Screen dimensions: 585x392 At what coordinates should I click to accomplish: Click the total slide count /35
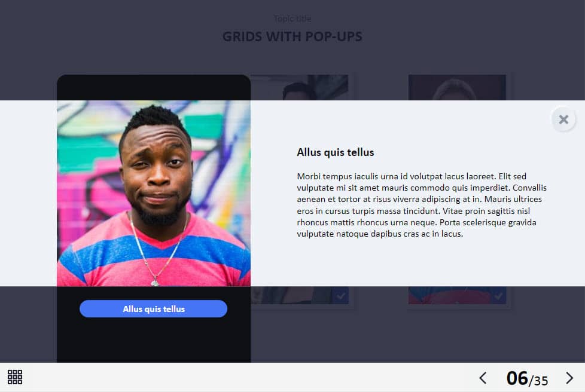(x=538, y=381)
